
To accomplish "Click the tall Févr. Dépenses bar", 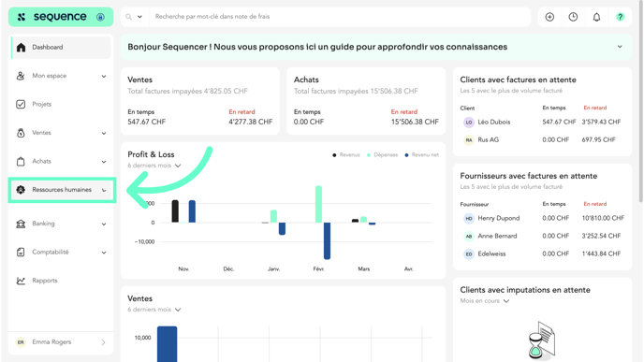I will tap(318, 204).
